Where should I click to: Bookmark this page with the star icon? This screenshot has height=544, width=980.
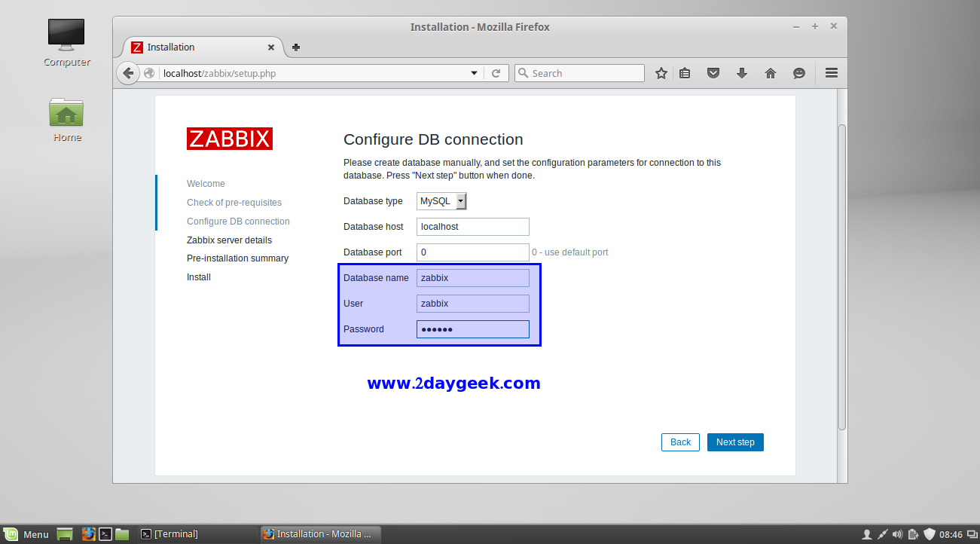(x=661, y=73)
